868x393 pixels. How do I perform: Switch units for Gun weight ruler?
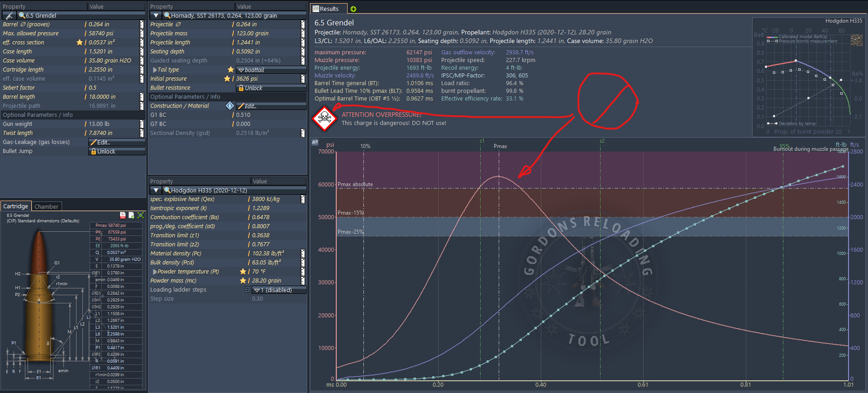tap(142, 124)
